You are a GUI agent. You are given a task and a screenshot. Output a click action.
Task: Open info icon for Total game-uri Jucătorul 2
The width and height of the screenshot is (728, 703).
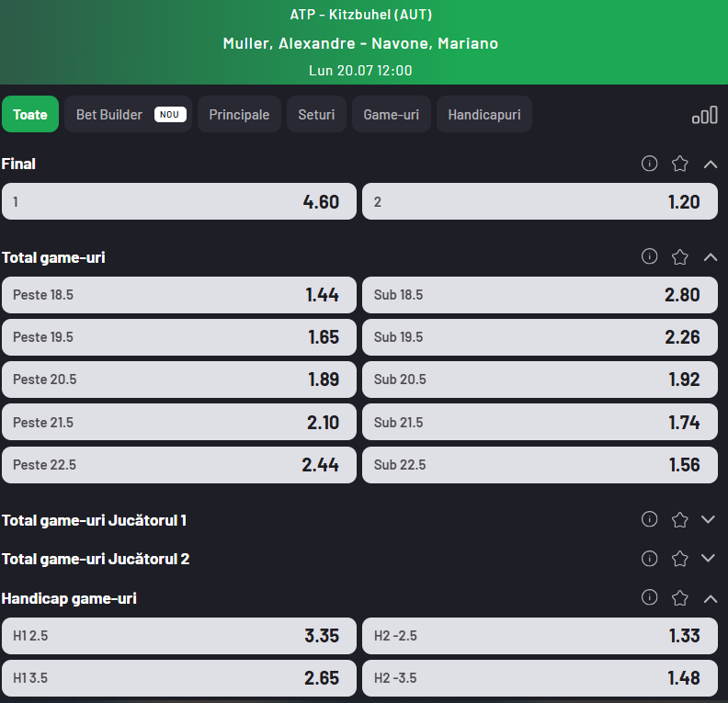click(649, 558)
